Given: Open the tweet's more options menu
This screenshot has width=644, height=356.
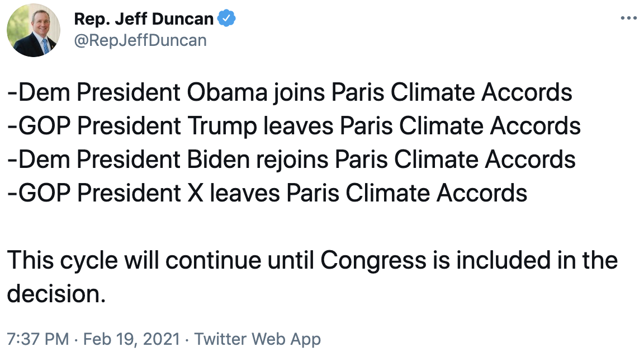Looking at the screenshot, I should [x=628, y=18].
